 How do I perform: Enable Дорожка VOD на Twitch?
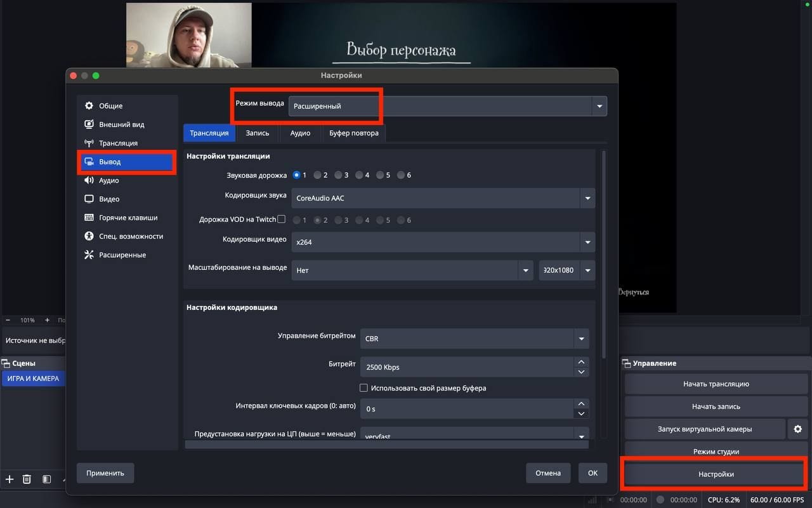pyautogui.click(x=281, y=219)
